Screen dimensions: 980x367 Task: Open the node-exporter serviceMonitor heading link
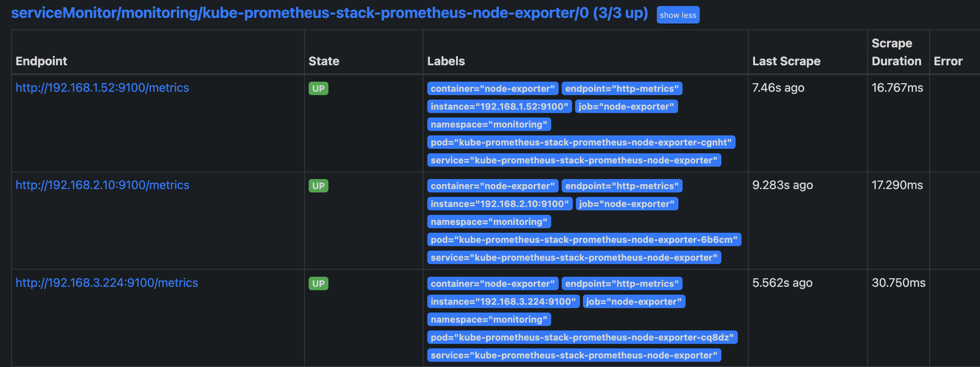[x=330, y=13]
